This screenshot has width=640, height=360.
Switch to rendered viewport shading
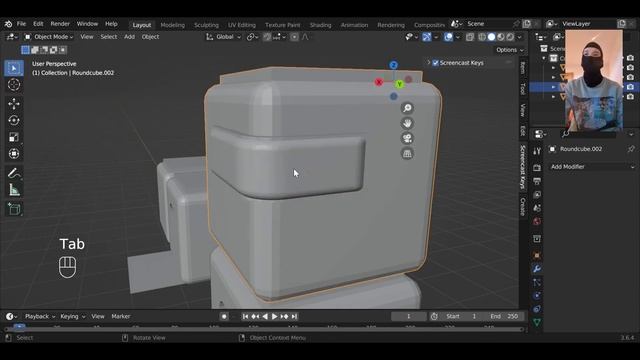[x=510, y=37]
